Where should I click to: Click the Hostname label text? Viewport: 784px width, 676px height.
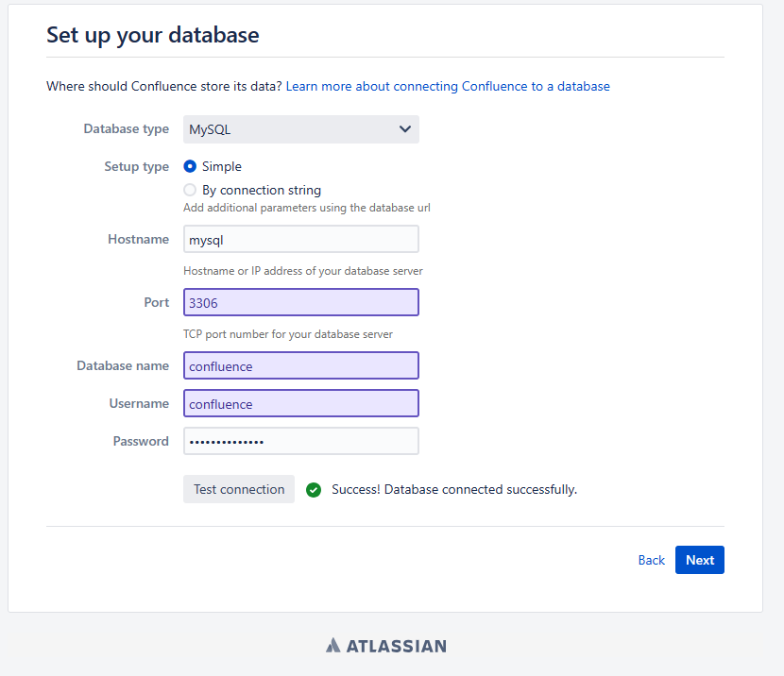[x=139, y=240]
